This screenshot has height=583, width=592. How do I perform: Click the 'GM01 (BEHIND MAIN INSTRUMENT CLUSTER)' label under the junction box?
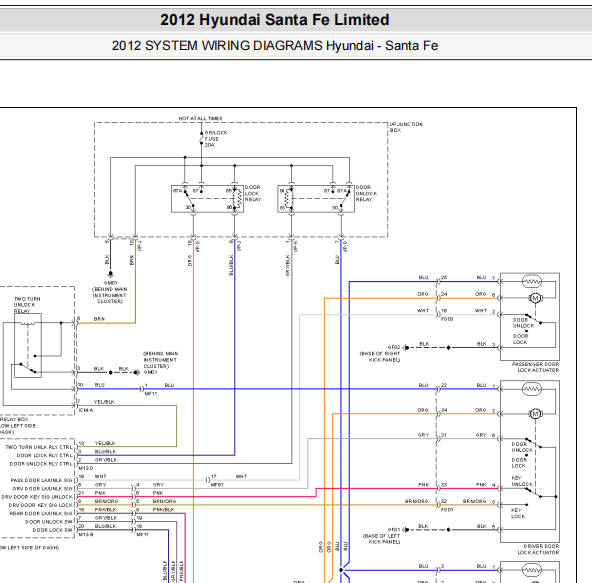tap(110, 292)
